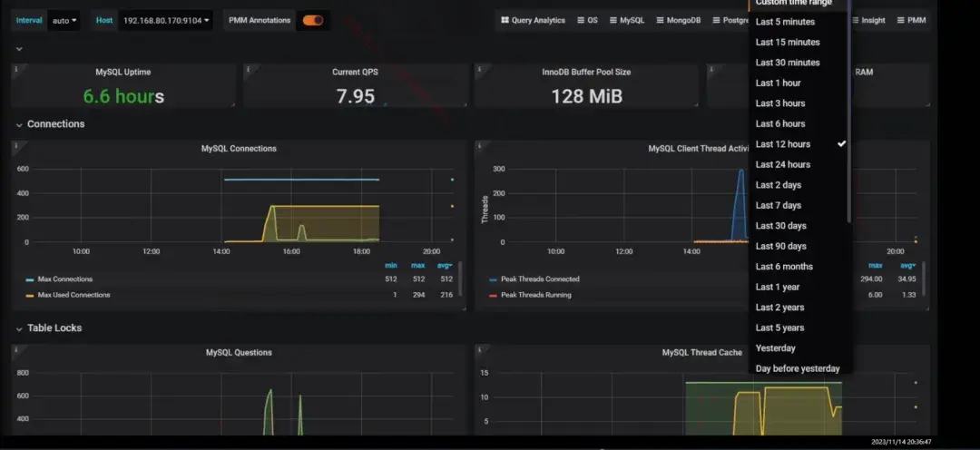This screenshot has height=450, width=980.
Task: Toggle the PMM Annotations switch
Action: [x=313, y=20]
